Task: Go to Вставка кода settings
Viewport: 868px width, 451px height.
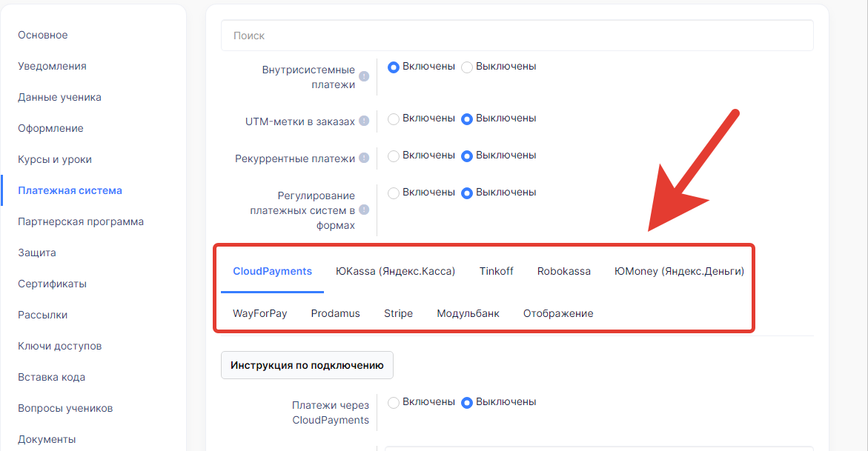Action: 51,377
